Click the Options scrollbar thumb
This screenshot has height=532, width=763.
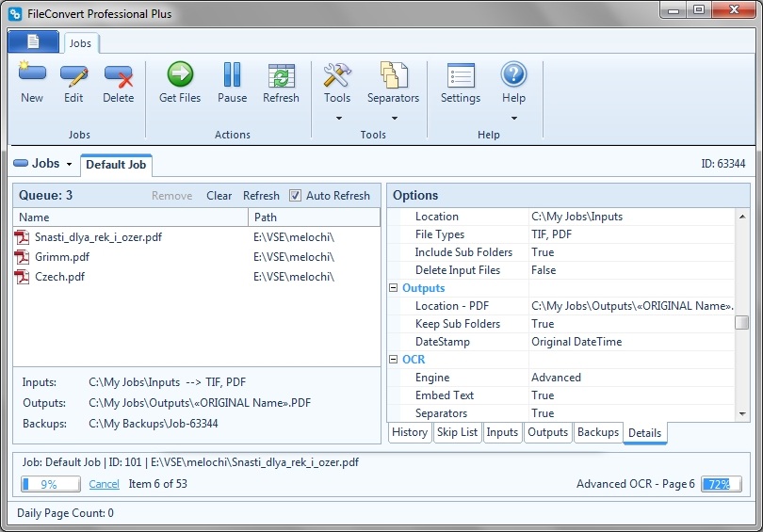point(742,322)
